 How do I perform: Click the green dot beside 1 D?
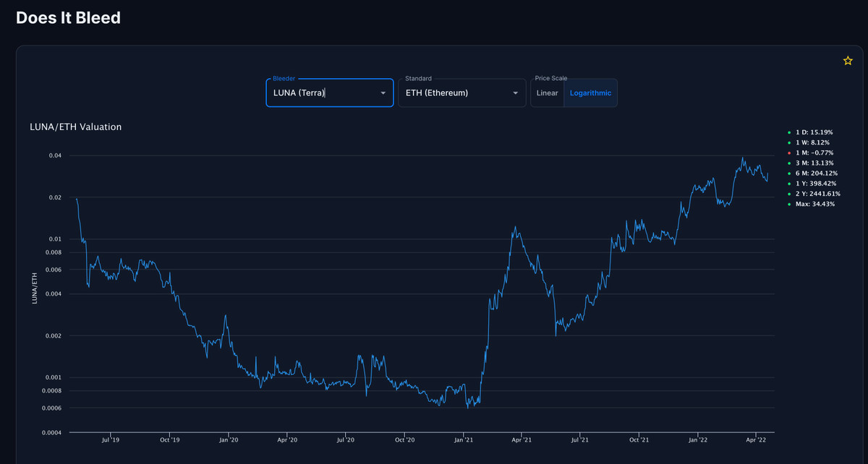(x=789, y=132)
